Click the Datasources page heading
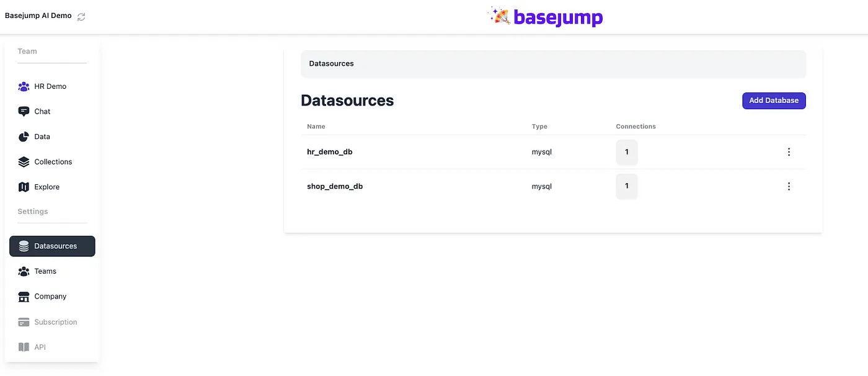Screen dimensions: 868x376 [x=347, y=101]
